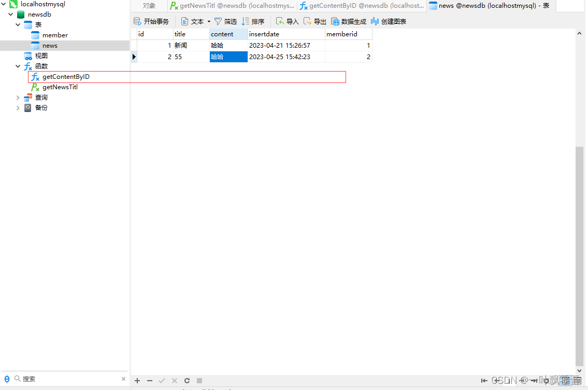
Task: Select the title cell containing 55
Action: click(191, 57)
